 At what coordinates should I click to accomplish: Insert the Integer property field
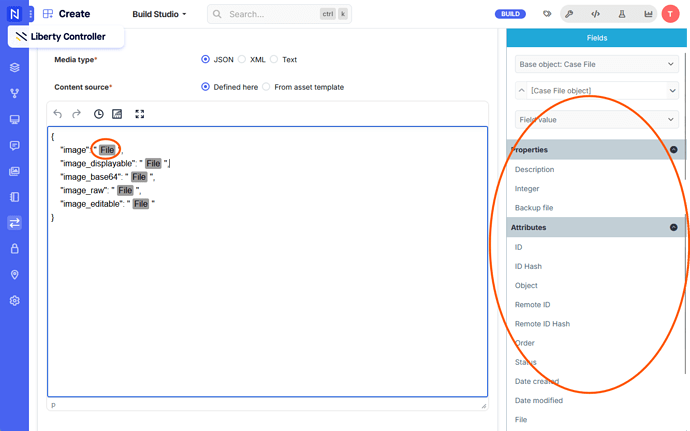[527, 188]
